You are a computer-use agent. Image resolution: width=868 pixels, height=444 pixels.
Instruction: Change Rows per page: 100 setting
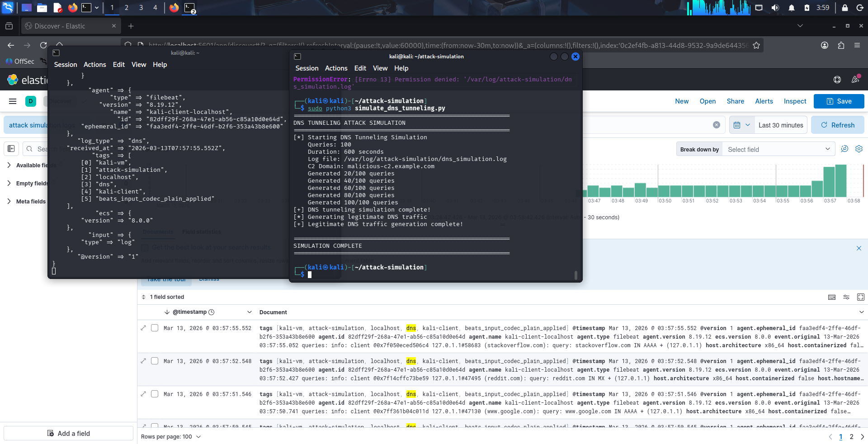(x=171, y=437)
